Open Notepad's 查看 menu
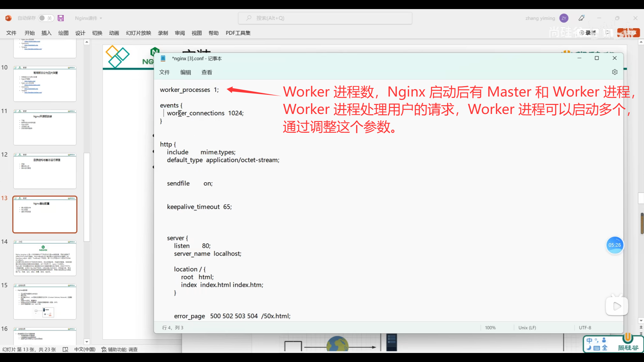This screenshot has width=644, height=362. pos(207,72)
